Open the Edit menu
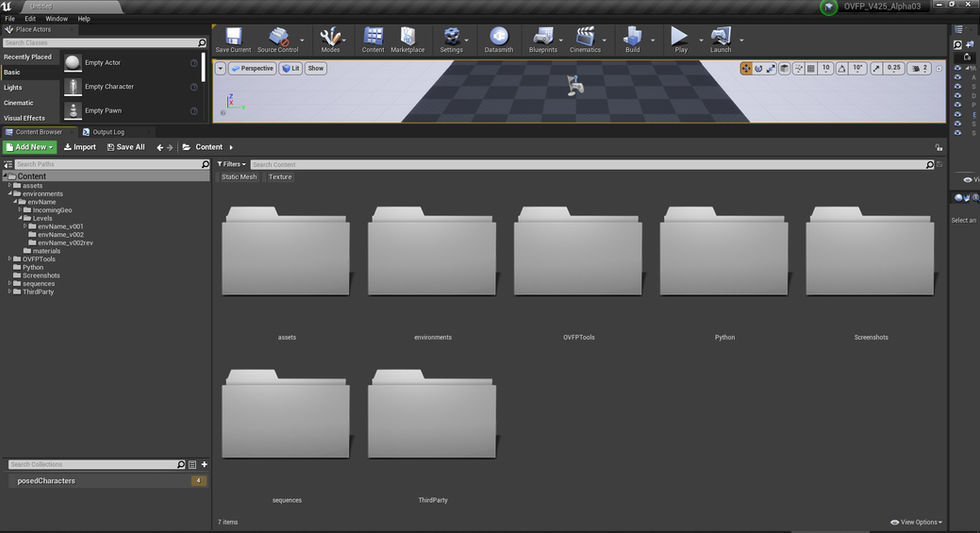 point(30,19)
